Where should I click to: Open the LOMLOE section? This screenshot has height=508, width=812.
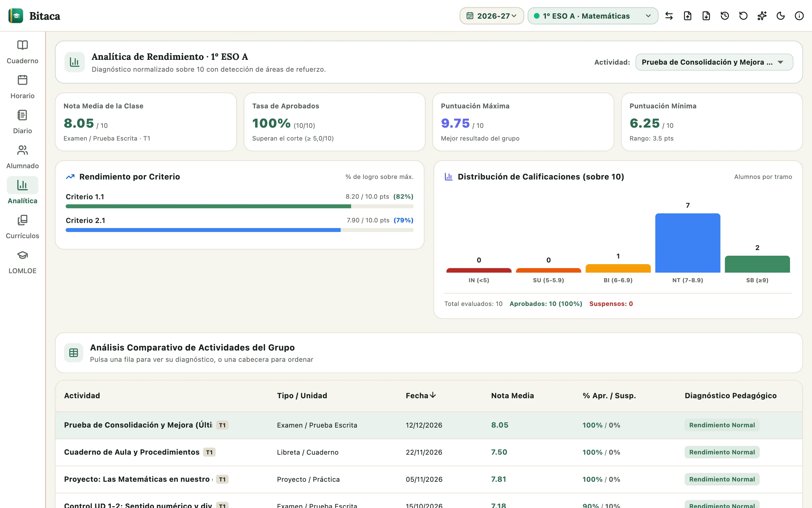point(23,262)
